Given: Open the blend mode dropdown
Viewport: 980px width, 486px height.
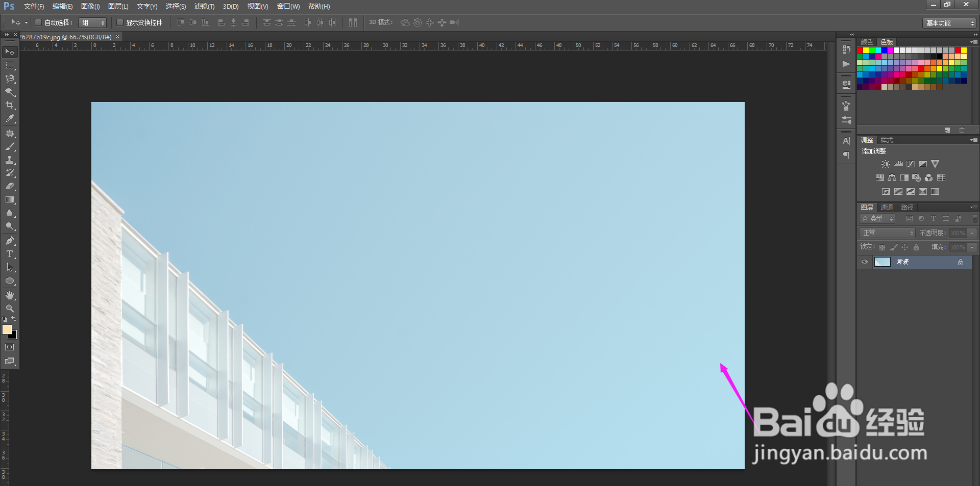Looking at the screenshot, I should pos(888,233).
